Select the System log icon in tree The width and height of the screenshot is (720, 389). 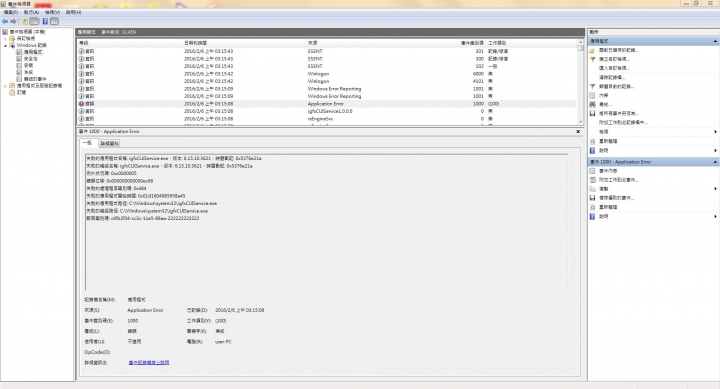[19, 72]
